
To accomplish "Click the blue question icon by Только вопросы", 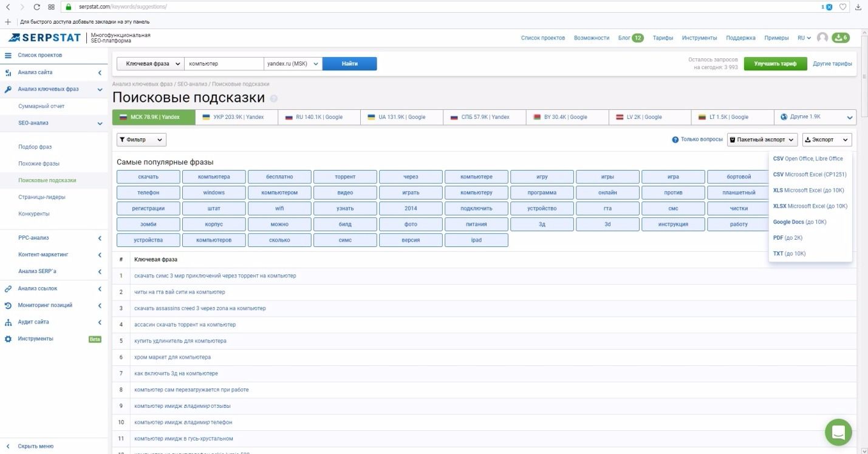I will [675, 140].
